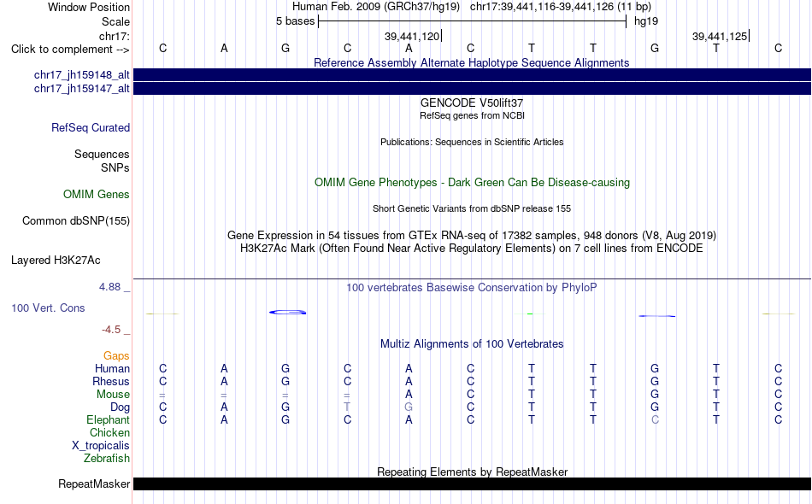Viewport: 812px width, 504px height.
Task: Click the first '=' in the Mouse row
Action: tap(162, 396)
